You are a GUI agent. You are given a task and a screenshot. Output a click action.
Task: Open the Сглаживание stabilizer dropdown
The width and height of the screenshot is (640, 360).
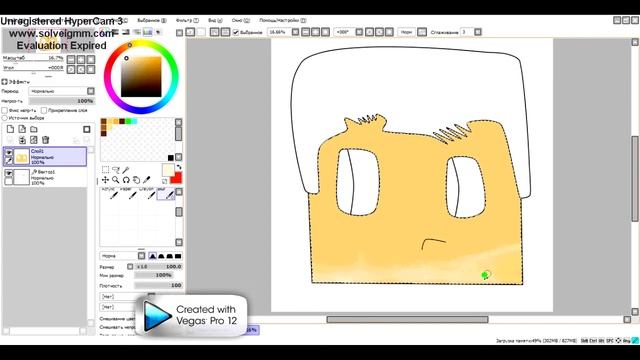(478, 32)
